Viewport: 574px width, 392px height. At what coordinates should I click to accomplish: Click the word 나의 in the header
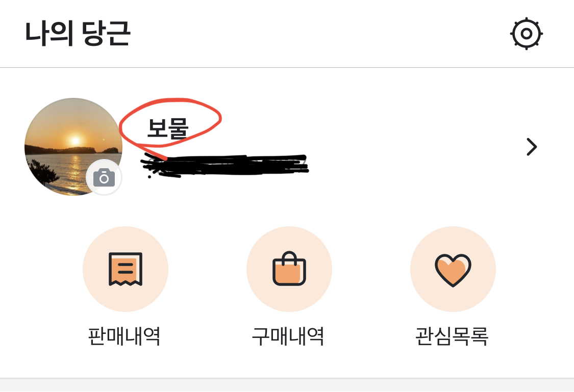click(x=49, y=33)
